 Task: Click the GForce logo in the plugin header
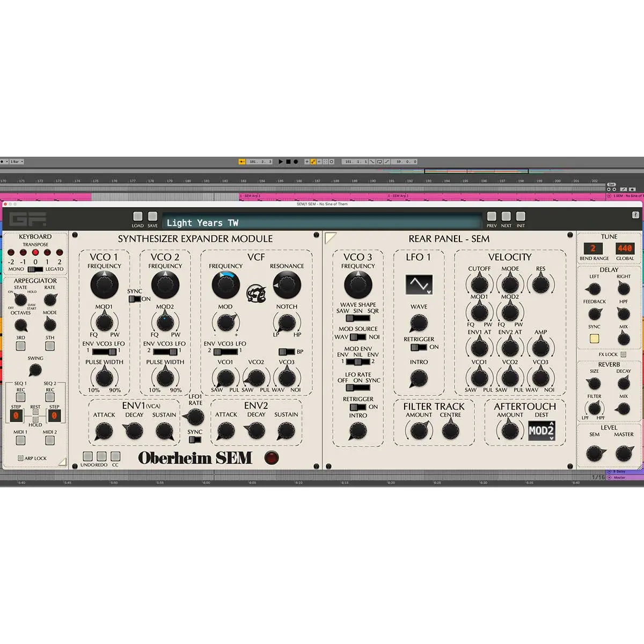[28, 217]
